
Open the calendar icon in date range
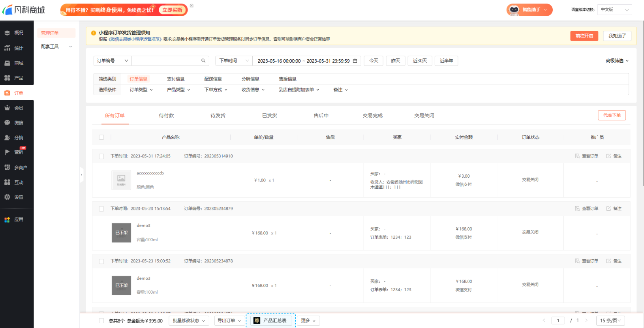pyautogui.click(x=355, y=61)
